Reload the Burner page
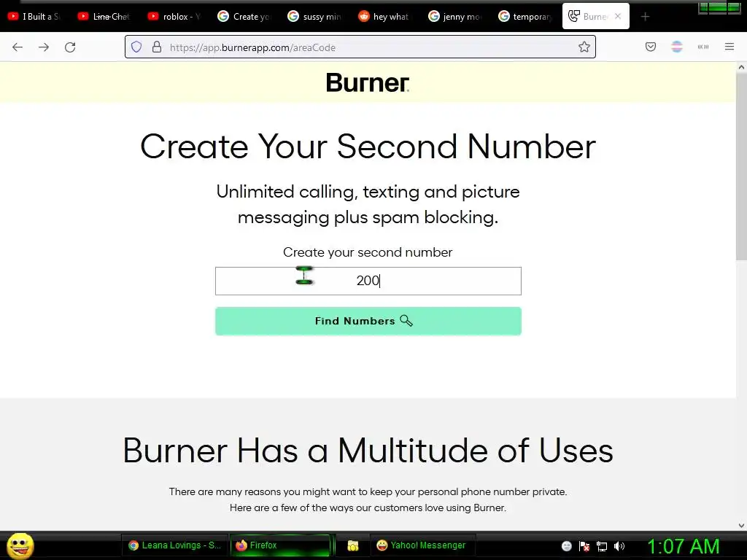 point(70,47)
